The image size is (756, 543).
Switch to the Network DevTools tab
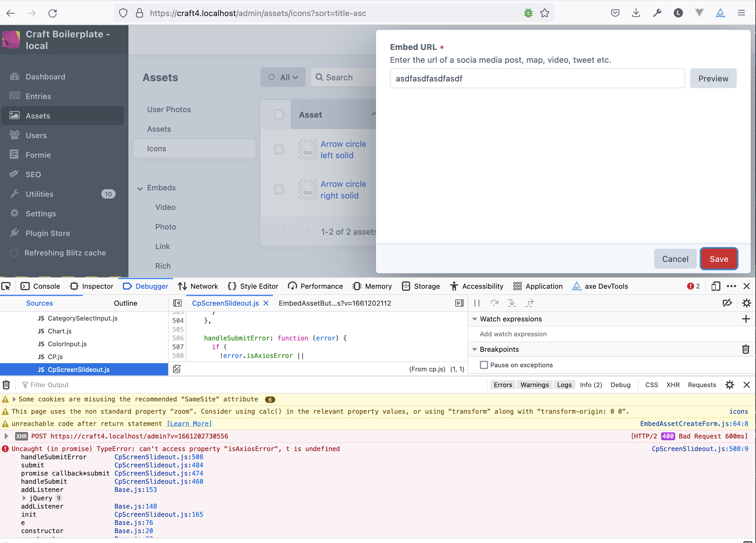(198, 286)
